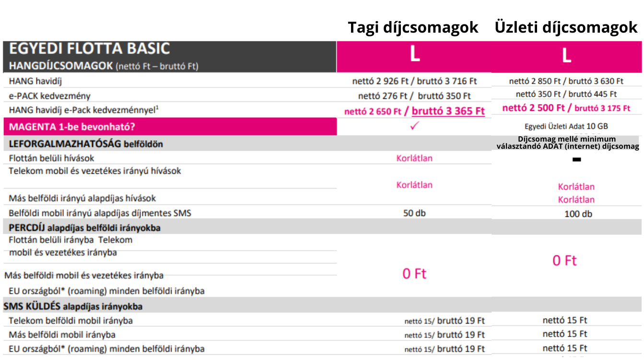Click the EGYEDI FLOTTA BASIC title
The image size is (644, 360).
point(90,48)
